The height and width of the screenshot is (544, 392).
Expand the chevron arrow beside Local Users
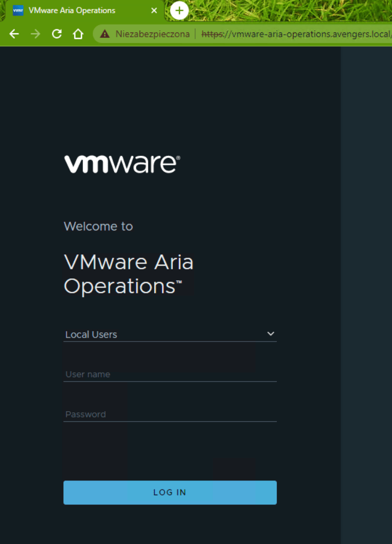[270, 334]
